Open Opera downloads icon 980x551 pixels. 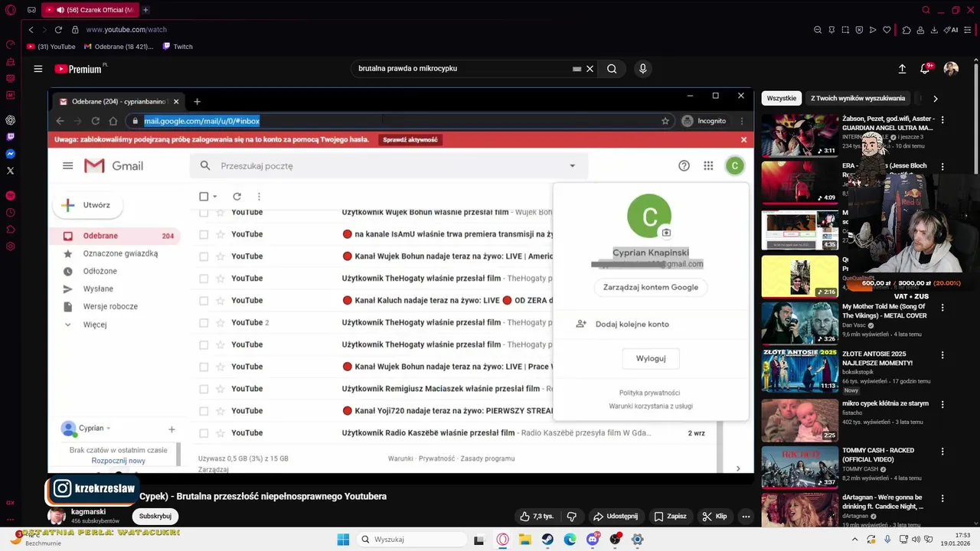[x=934, y=30]
